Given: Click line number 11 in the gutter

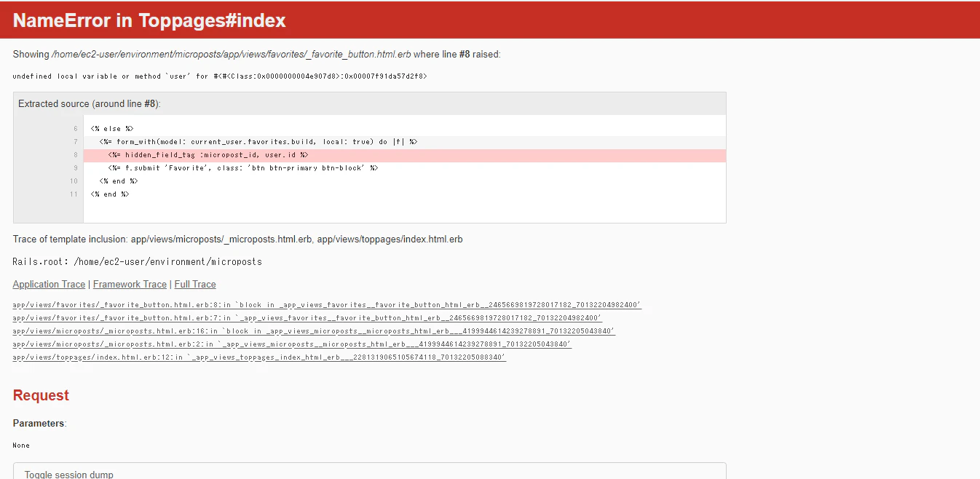Looking at the screenshot, I should tap(74, 194).
